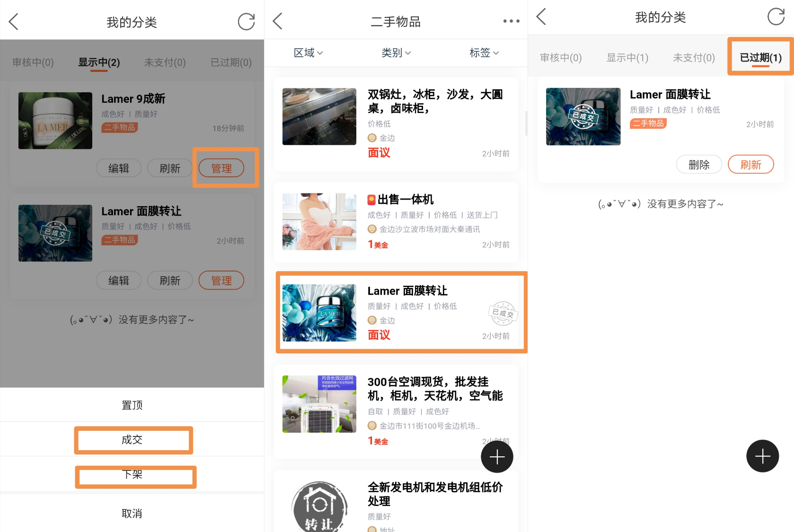Tap the plus button in 二手物品 list
The width and height of the screenshot is (794, 532).
pyautogui.click(x=497, y=457)
